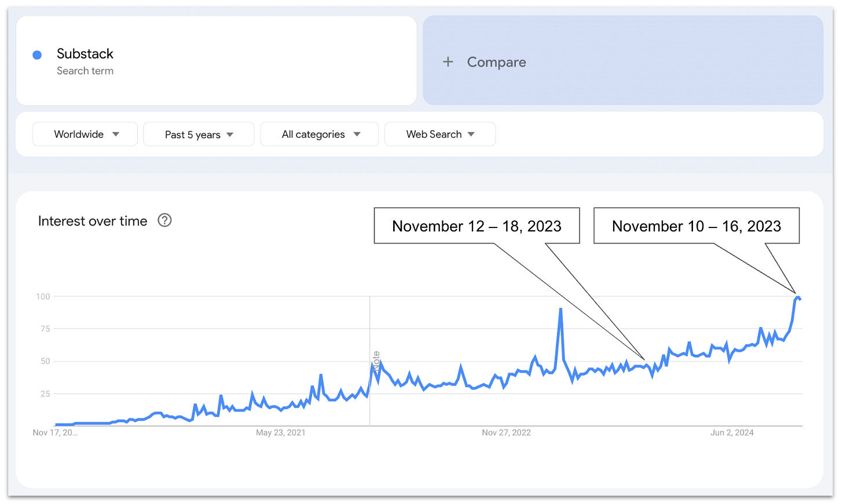843x504 pixels.
Task: Open the Past 5 years dropdown
Action: pos(198,135)
